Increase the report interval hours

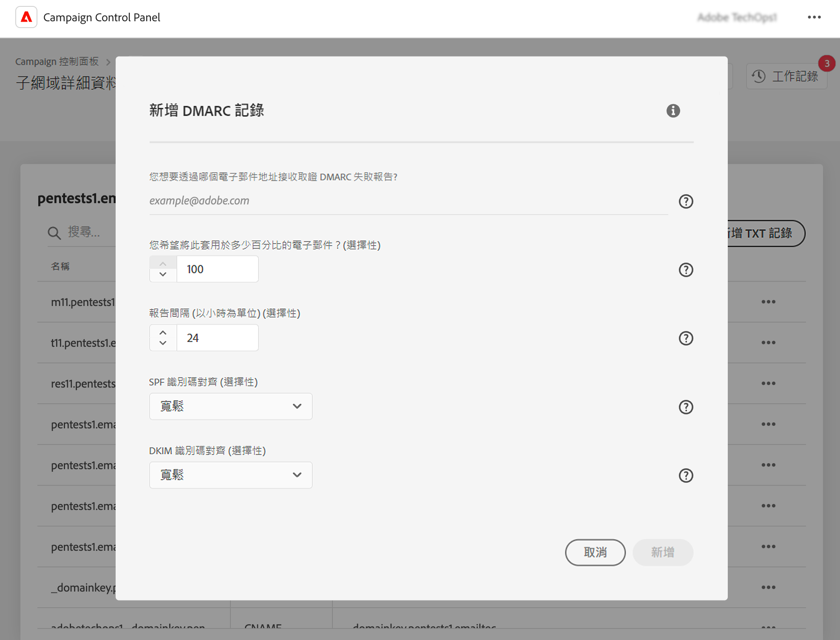163,332
